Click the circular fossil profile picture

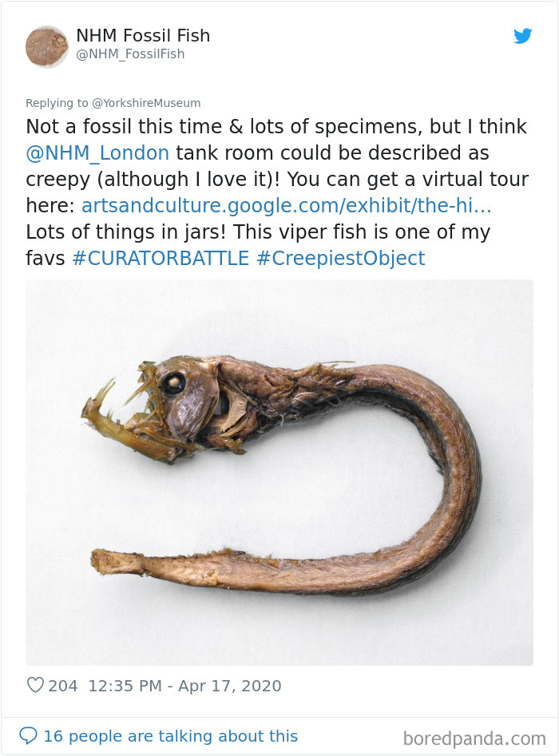tap(46, 46)
